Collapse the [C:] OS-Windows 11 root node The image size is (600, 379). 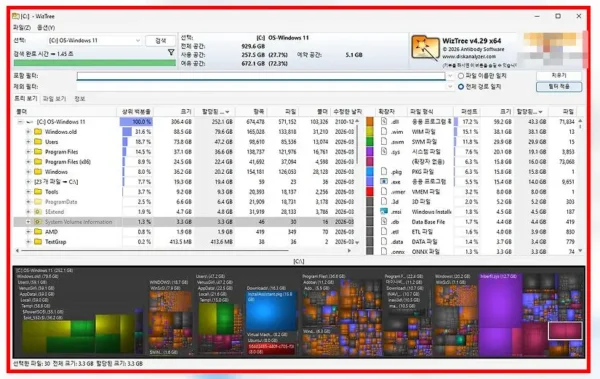(20, 122)
